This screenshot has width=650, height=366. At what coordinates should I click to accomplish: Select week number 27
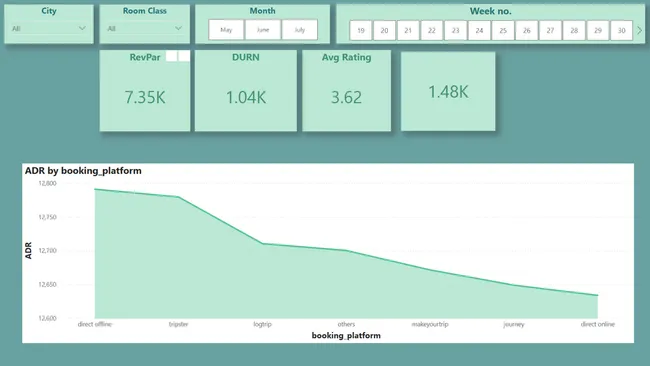tap(550, 30)
